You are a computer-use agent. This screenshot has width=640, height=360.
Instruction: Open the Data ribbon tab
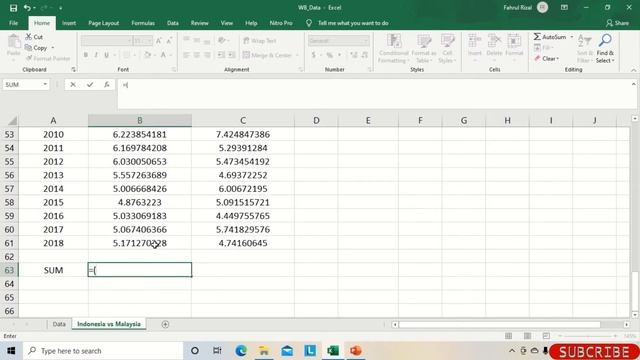tap(173, 23)
